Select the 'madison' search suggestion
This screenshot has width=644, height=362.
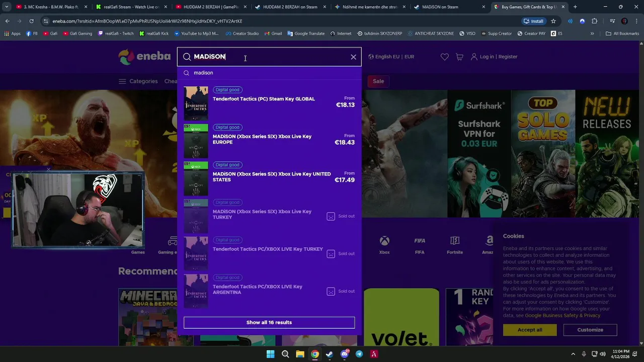point(269,73)
